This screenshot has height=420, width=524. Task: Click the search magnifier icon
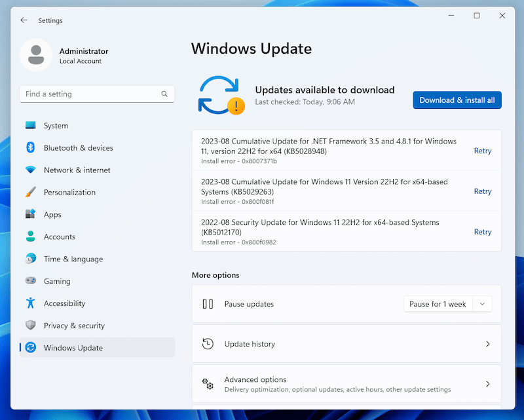[164, 94]
